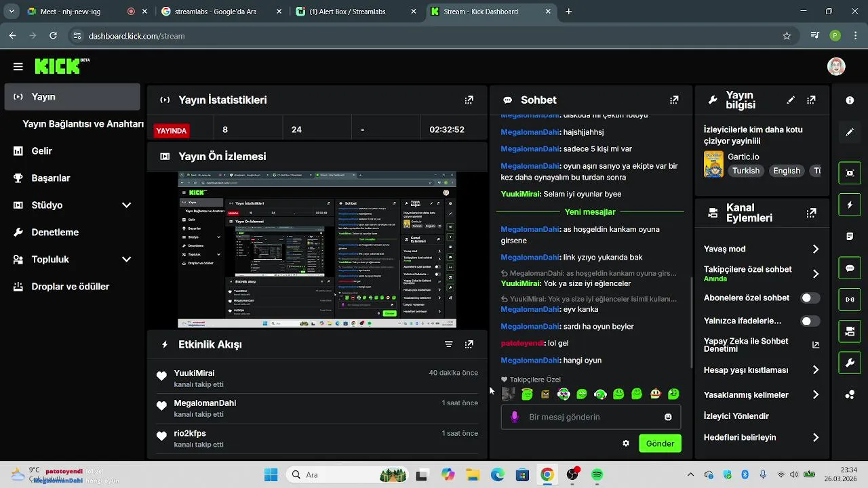The height and width of the screenshot is (488, 868).
Task: Edit stream info with pencil in Yayın bilgisi
Action: [x=791, y=100]
